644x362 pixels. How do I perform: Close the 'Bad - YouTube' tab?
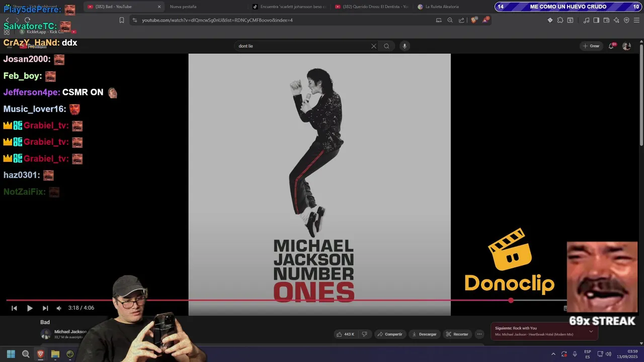159,7
